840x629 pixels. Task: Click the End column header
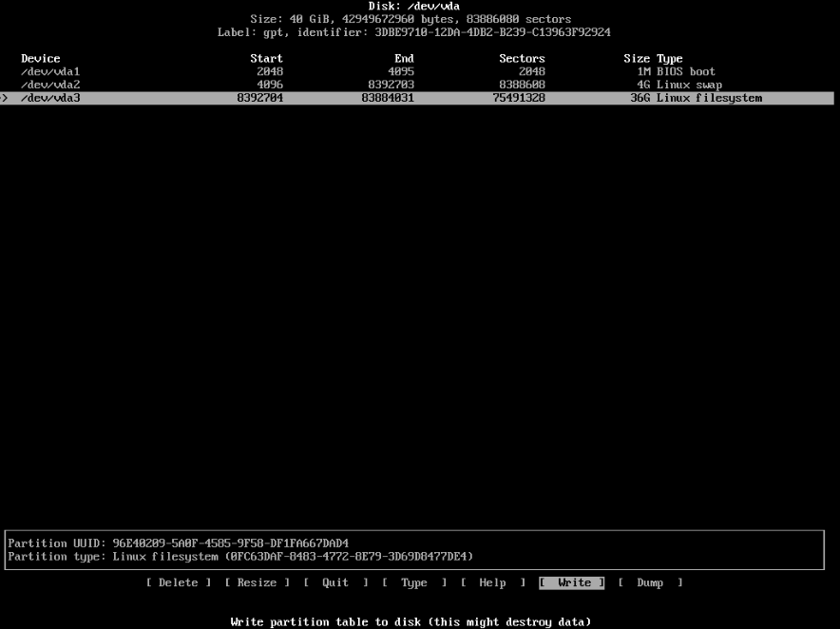(x=404, y=58)
